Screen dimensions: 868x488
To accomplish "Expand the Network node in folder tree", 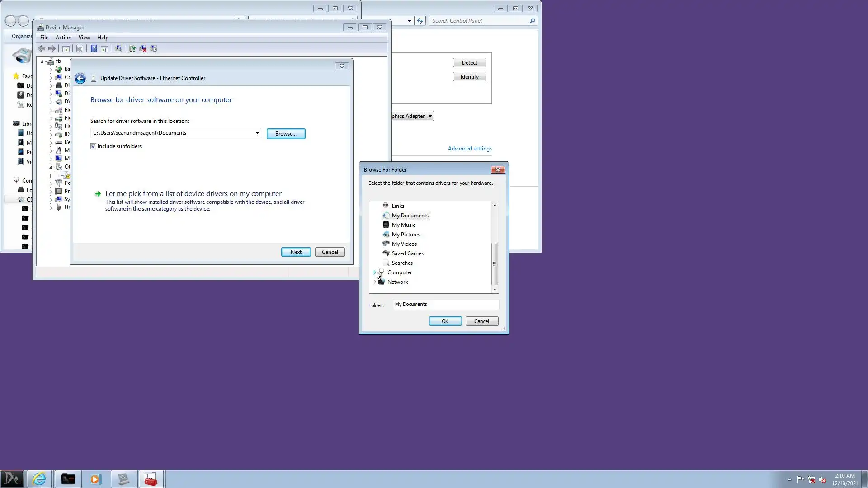I will (375, 282).
